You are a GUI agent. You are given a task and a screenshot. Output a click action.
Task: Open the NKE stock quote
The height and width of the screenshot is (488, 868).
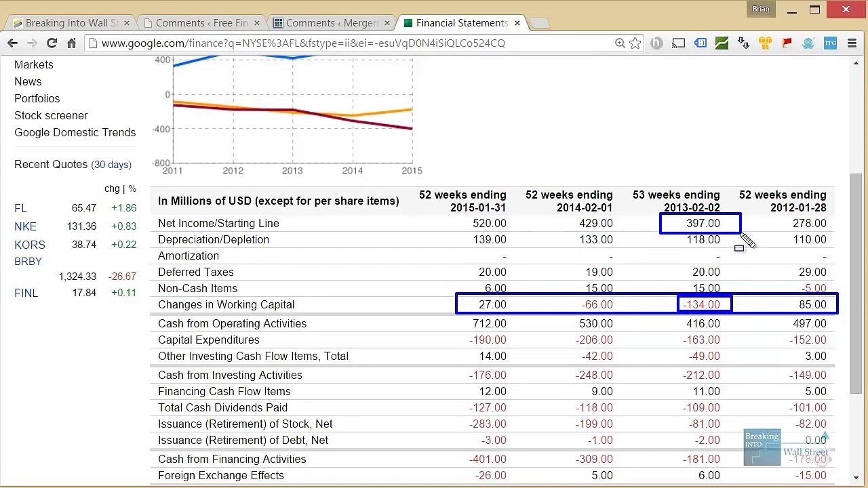(x=26, y=226)
